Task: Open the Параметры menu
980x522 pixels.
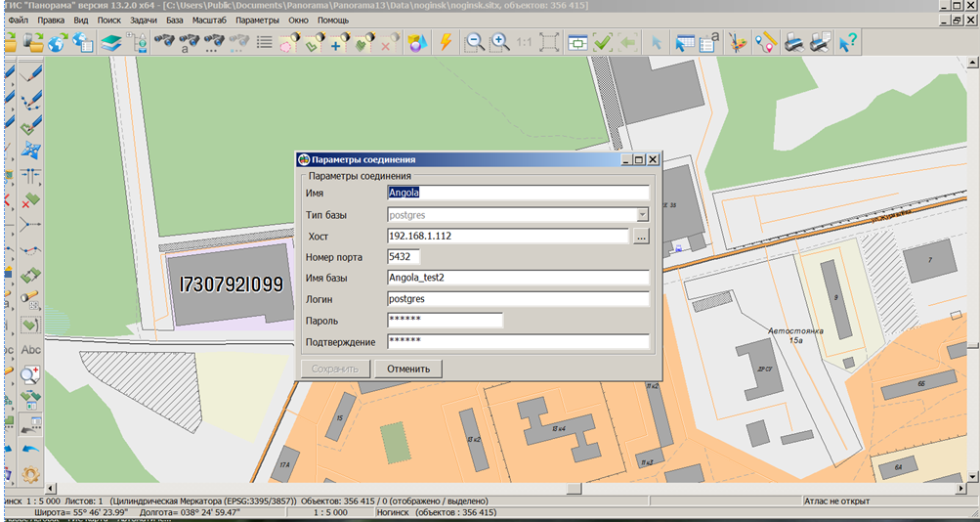Action: coord(257,20)
